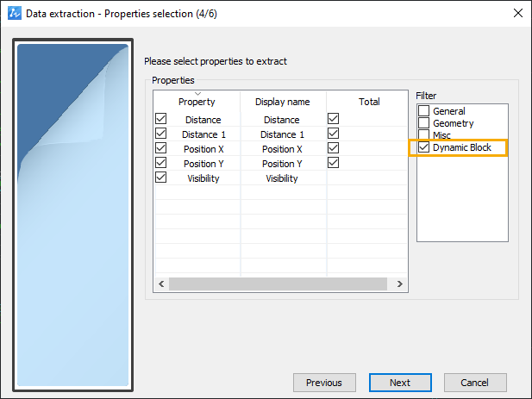The width and height of the screenshot is (532, 399).
Task: Select the Distance display name cell
Action: tap(282, 120)
